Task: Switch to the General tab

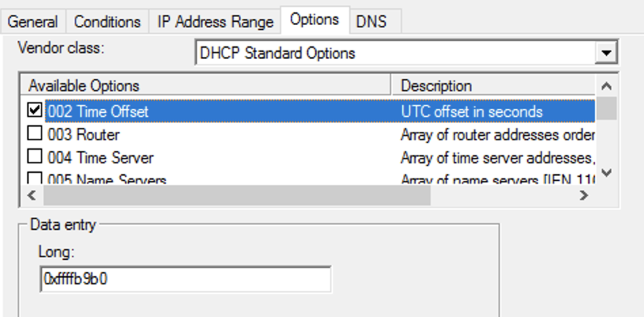Action: point(33,21)
